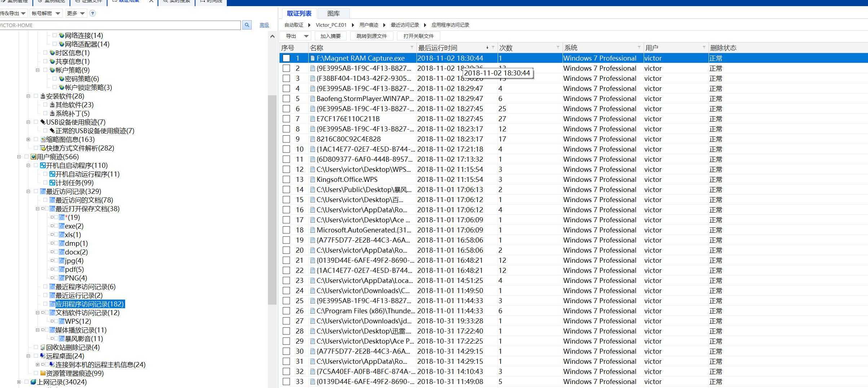Expand the 缩略图信息(163) tree node
This screenshot has height=388, width=868.
(28, 139)
